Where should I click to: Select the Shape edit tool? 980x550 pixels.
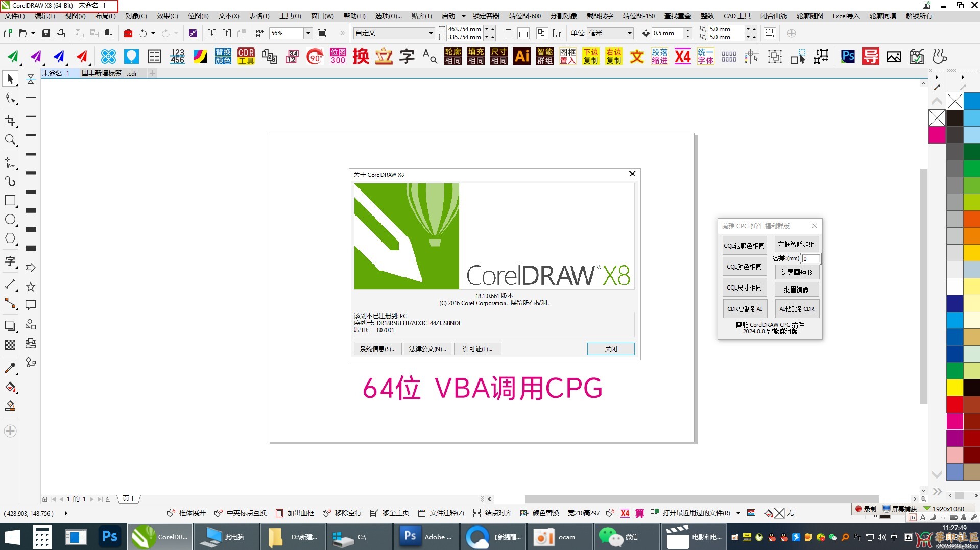tap(10, 98)
